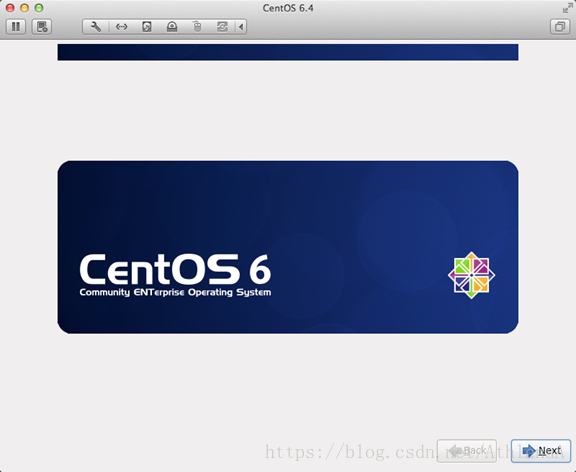Collapse the device toolbar arrow
Image resolution: width=576 pixels, height=472 pixels.
point(241,27)
